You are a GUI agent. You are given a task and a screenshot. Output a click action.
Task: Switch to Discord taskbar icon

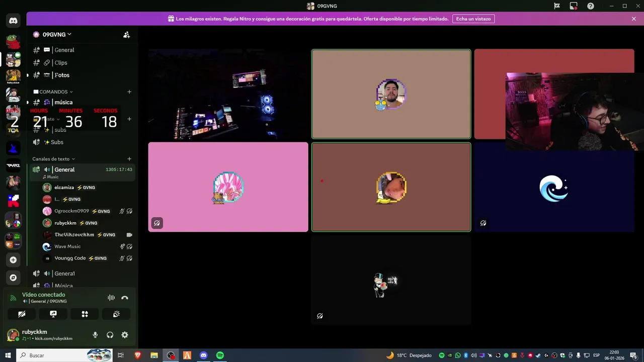coord(203,355)
